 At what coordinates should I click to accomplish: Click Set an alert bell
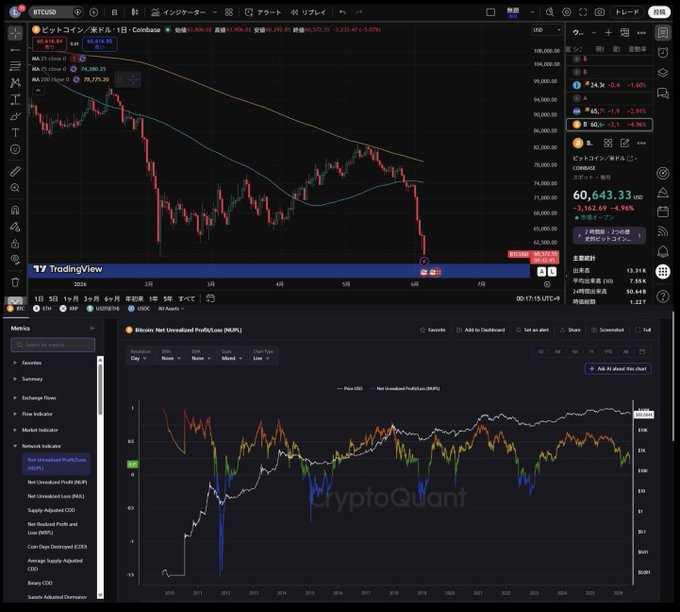[x=532, y=330]
